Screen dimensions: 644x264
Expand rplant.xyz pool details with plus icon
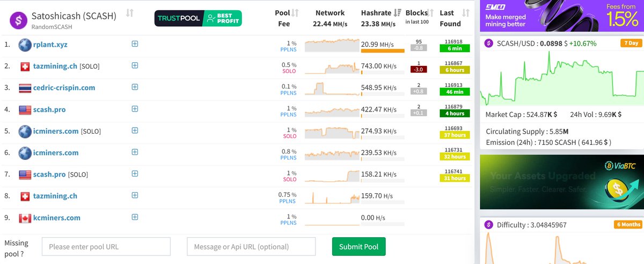tap(135, 44)
